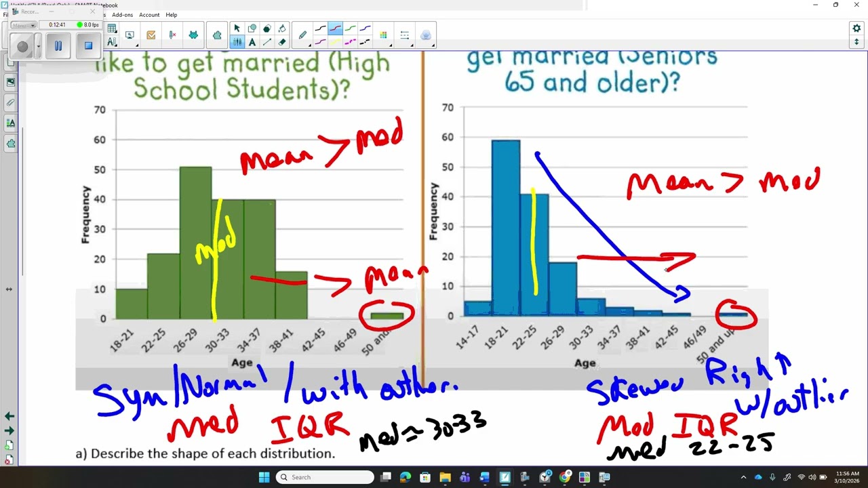Image resolution: width=868 pixels, height=488 pixels.
Task: Open Task View on taskbar
Action: click(386, 477)
